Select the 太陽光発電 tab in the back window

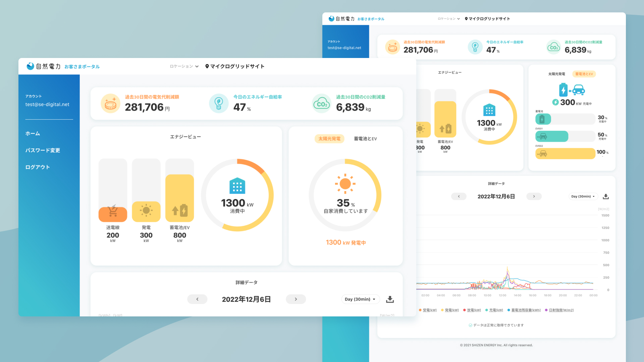[556, 74]
